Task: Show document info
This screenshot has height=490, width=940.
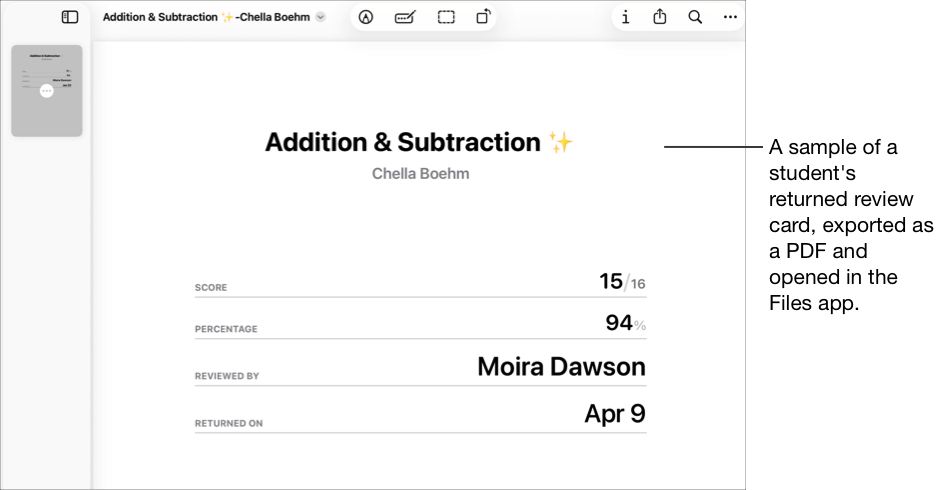Action: [x=626, y=17]
